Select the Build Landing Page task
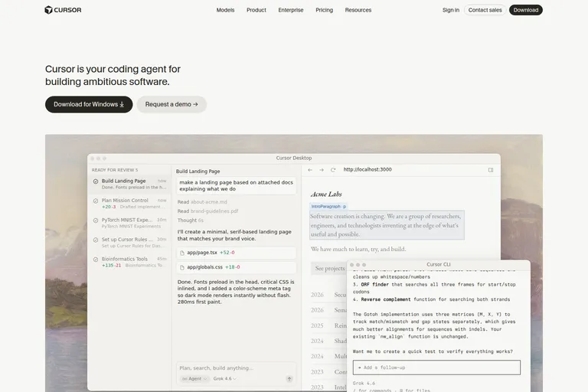The height and width of the screenshot is (392, 588). click(129, 184)
